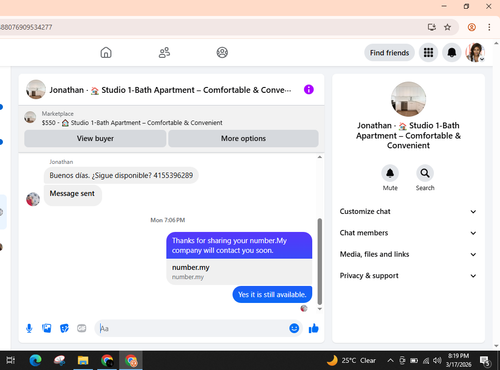Search in conversation magnifier icon
The image size is (500, 370).
(425, 173)
